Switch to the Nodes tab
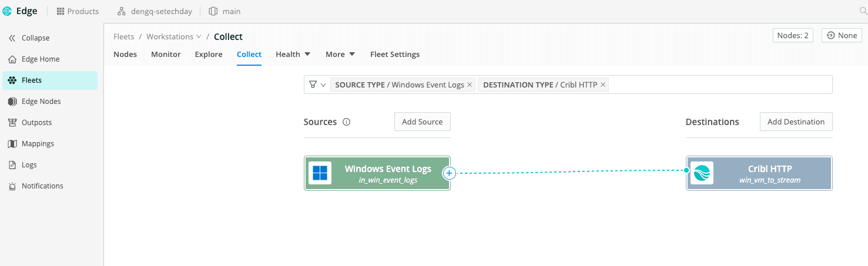Viewport: 868px width, 266px height. [x=125, y=55]
